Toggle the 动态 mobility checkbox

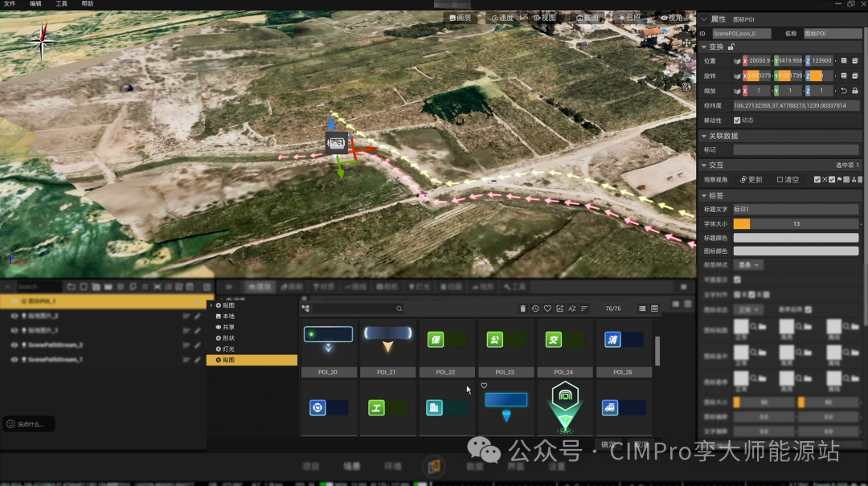click(737, 120)
